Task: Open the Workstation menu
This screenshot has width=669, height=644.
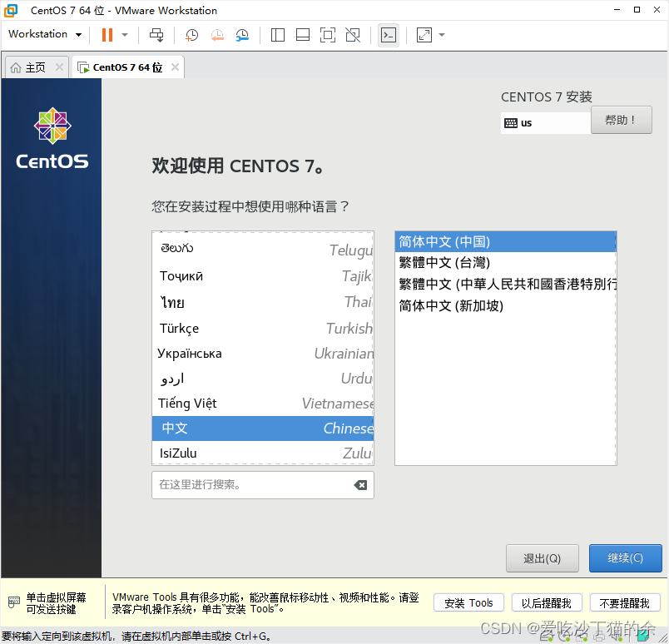Action: (x=45, y=34)
